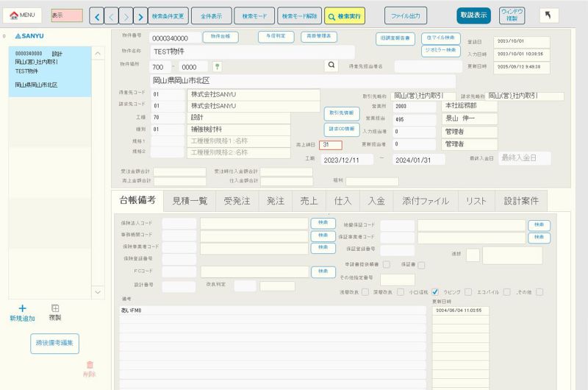Tick the エコパイル checkbox

(x=506, y=291)
